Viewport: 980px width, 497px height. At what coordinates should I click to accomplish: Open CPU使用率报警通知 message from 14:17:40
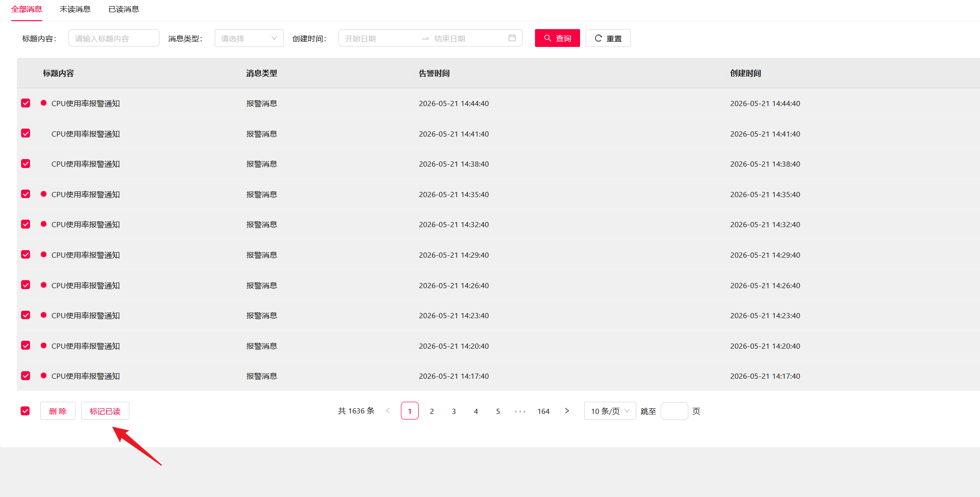(x=86, y=376)
